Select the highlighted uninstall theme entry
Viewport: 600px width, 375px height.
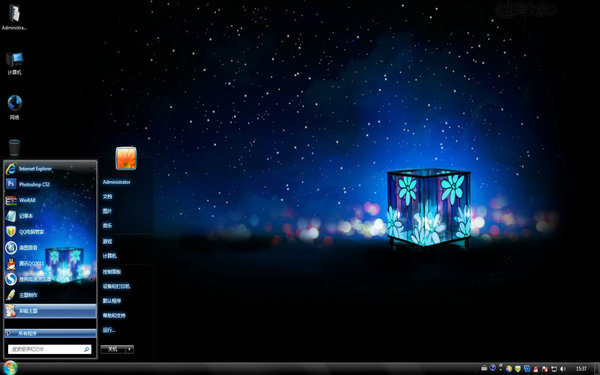click(50, 311)
